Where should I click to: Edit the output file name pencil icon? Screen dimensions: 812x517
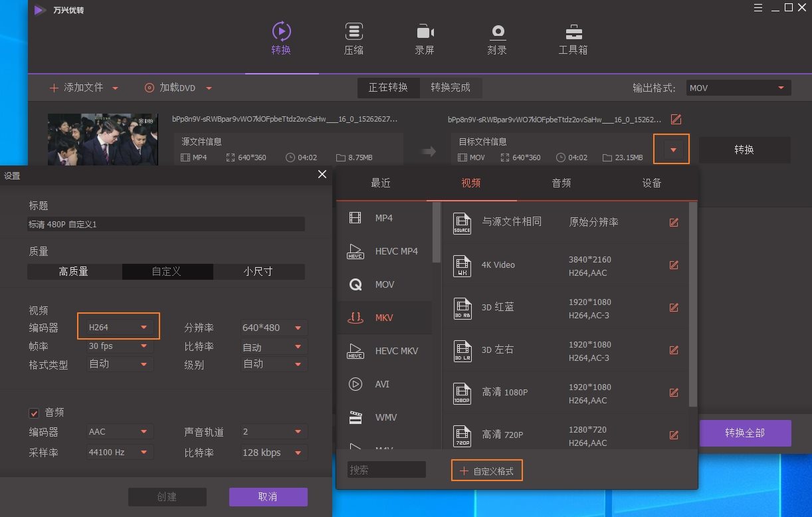point(676,119)
